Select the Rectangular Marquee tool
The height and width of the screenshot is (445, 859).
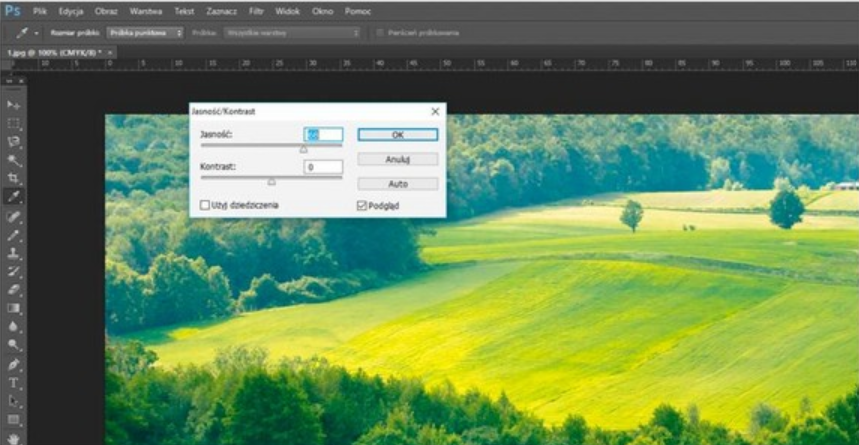coord(14,123)
